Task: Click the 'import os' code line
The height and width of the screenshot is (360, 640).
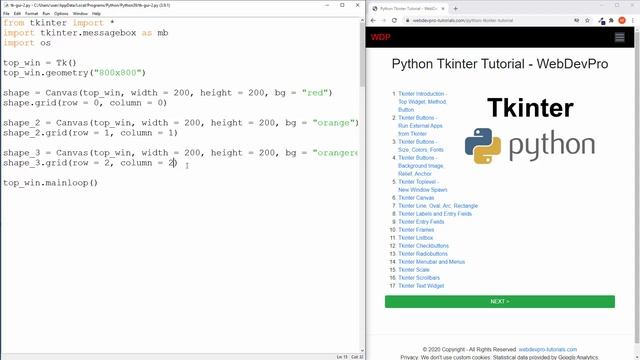Action: coord(27,43)
